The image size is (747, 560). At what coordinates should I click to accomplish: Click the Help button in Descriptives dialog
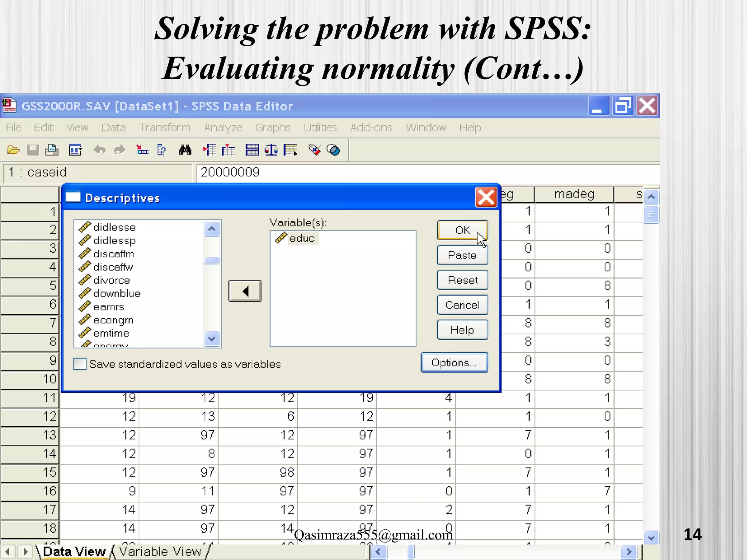point(462,330)
